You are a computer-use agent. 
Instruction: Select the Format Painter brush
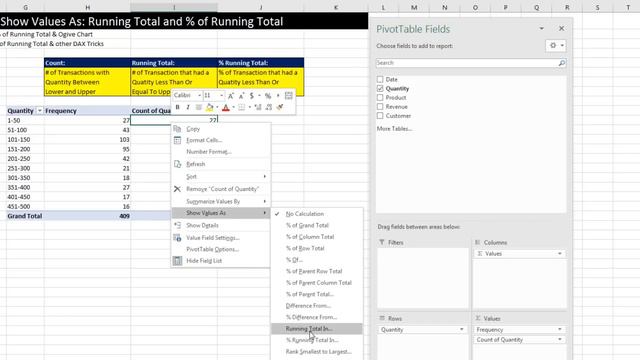tap(280, 107)
